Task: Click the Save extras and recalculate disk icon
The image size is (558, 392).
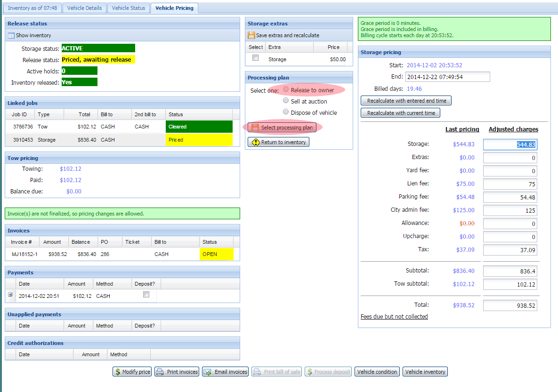Action: pos(251,35)
